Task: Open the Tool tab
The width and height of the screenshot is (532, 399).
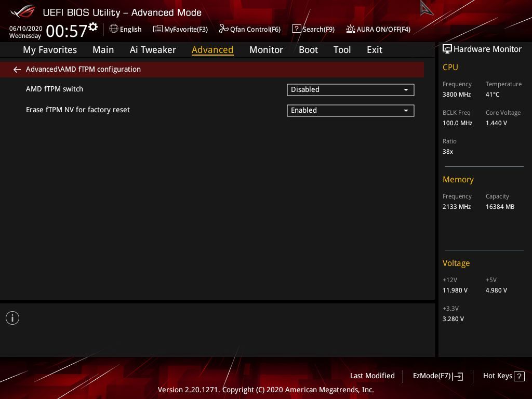Action: [342, 50]
